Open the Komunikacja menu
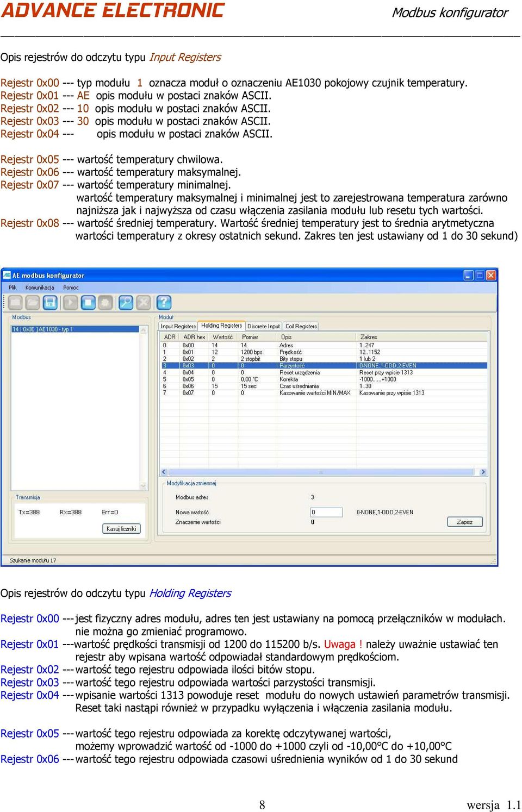Screen dimensions: 522x812 (40, 288)
